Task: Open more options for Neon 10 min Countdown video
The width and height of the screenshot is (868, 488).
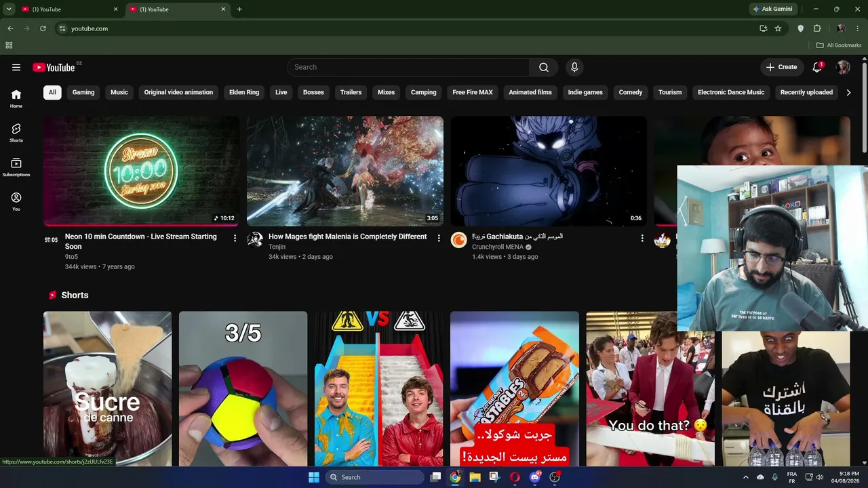Action: coord(235,238)
